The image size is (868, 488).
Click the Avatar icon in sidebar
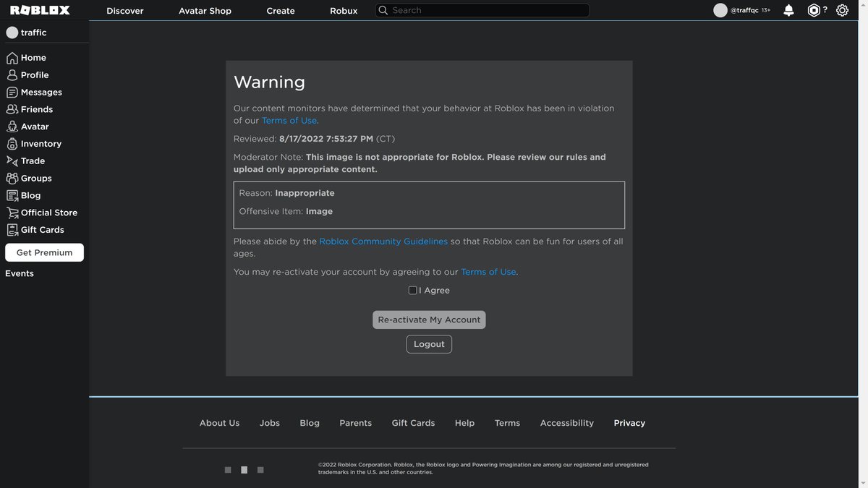pos(12,127)
